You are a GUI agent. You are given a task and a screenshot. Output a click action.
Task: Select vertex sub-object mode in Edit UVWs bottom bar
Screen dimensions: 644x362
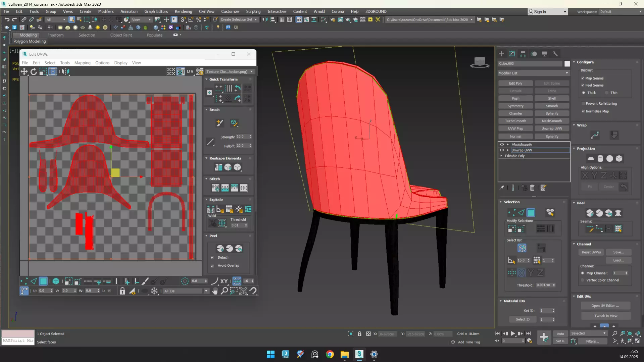[x=23, y=281]
